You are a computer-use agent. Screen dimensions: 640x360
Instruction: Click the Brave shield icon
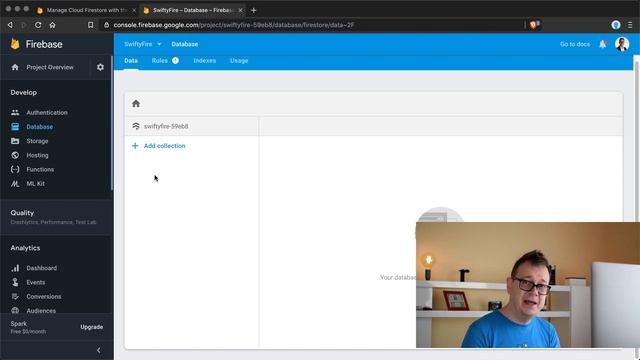pos(533,25)
